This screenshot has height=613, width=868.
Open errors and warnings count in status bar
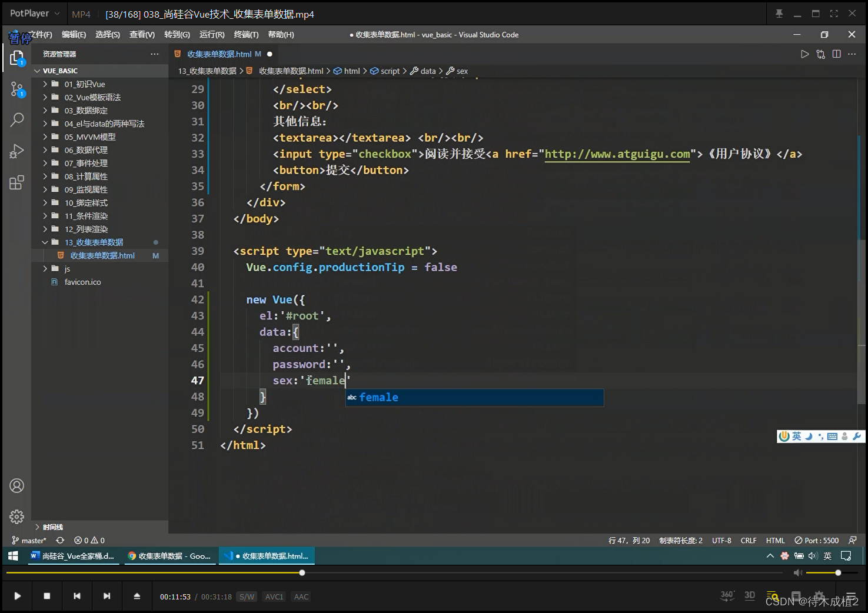point(89,540)
